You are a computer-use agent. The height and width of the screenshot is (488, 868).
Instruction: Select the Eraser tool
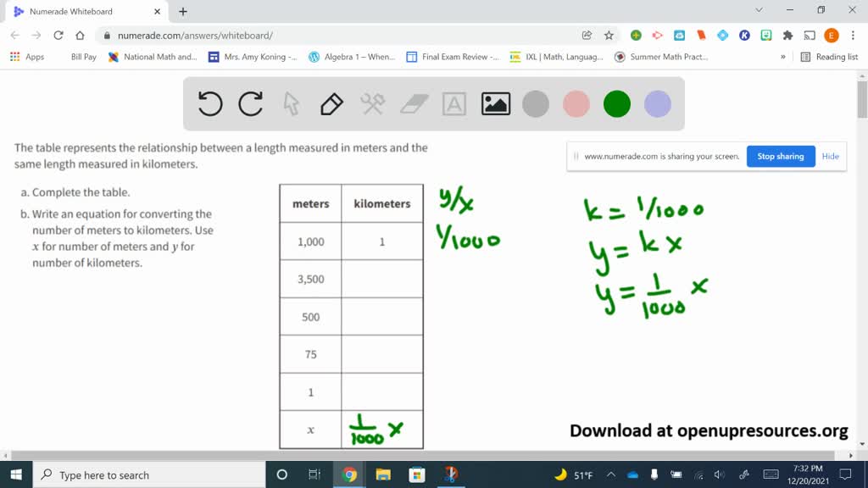(x=413, y=103)
